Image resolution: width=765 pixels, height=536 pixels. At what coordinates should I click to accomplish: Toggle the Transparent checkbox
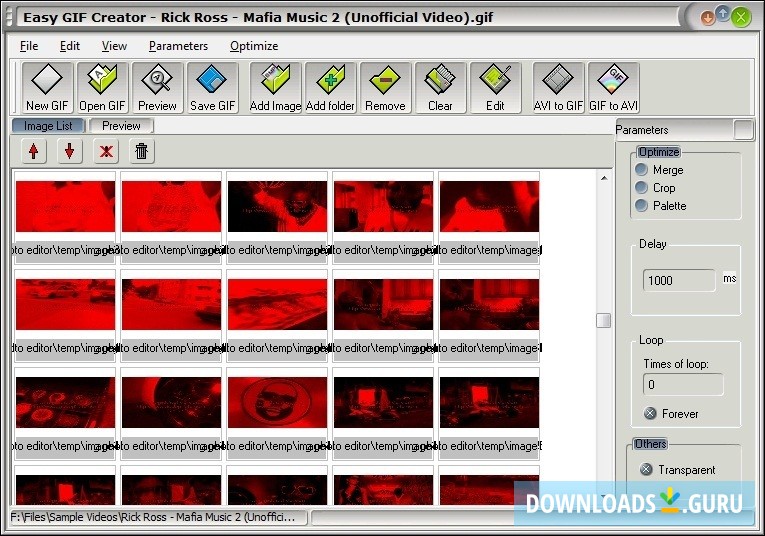(x=678, y=470)
